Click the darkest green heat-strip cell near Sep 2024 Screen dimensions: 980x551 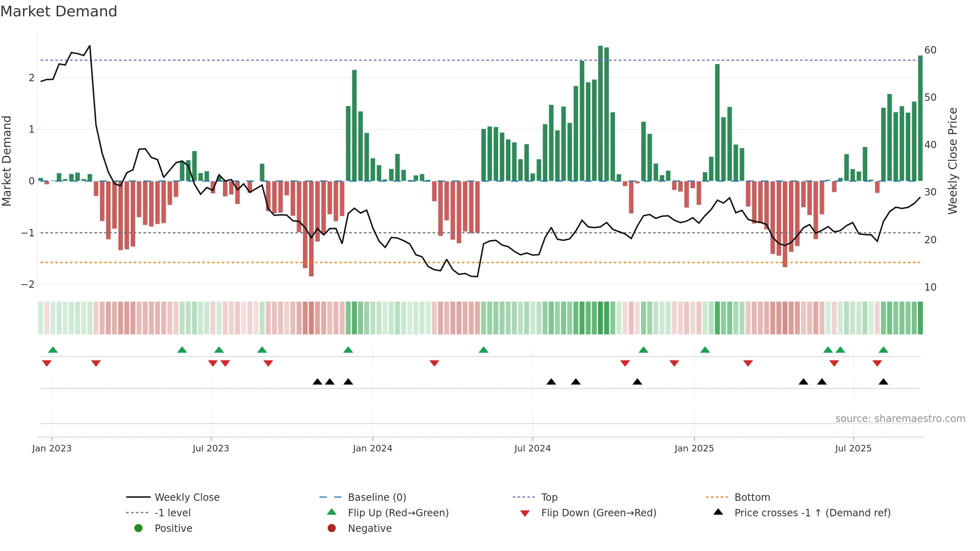[x=600, y=318]
